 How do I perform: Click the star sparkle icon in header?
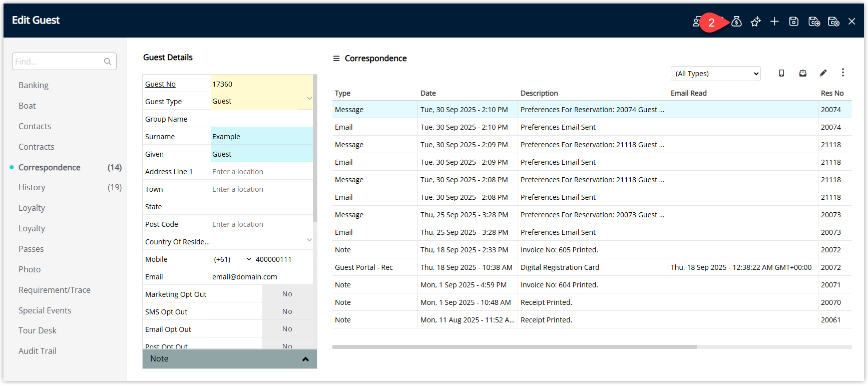pos(755,22)
